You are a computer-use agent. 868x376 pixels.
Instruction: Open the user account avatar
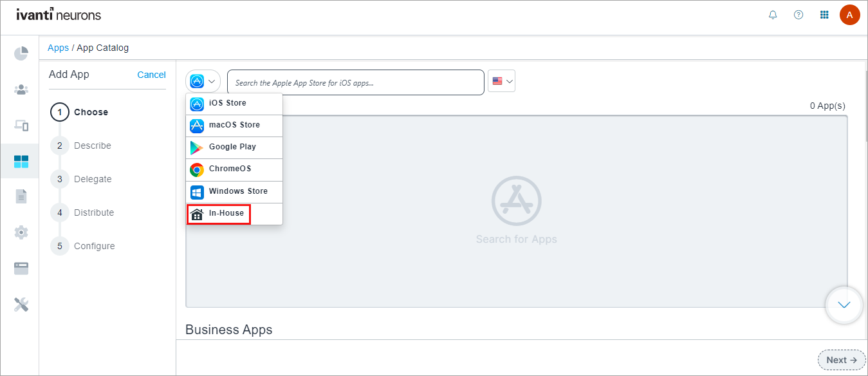click(x=849, y=15)
